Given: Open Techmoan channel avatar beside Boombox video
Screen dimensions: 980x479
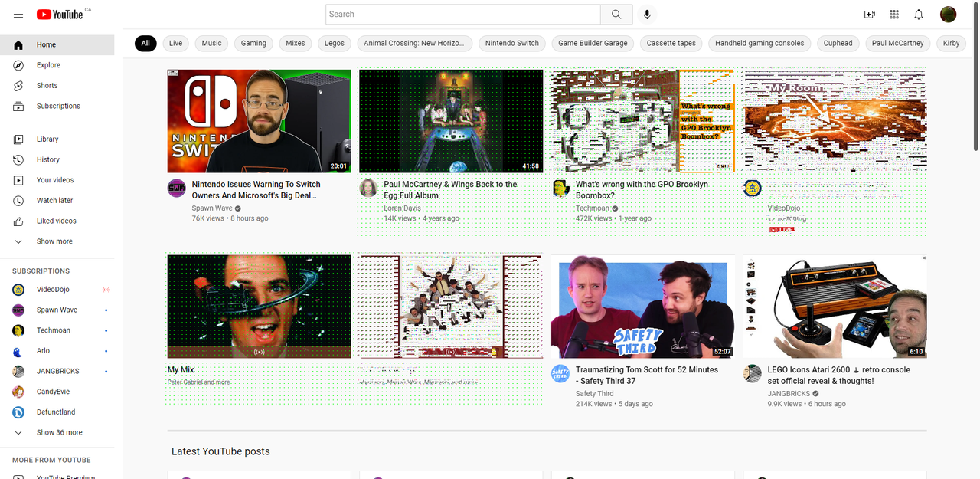Looking at the screenshot, I should click(560, 188).
